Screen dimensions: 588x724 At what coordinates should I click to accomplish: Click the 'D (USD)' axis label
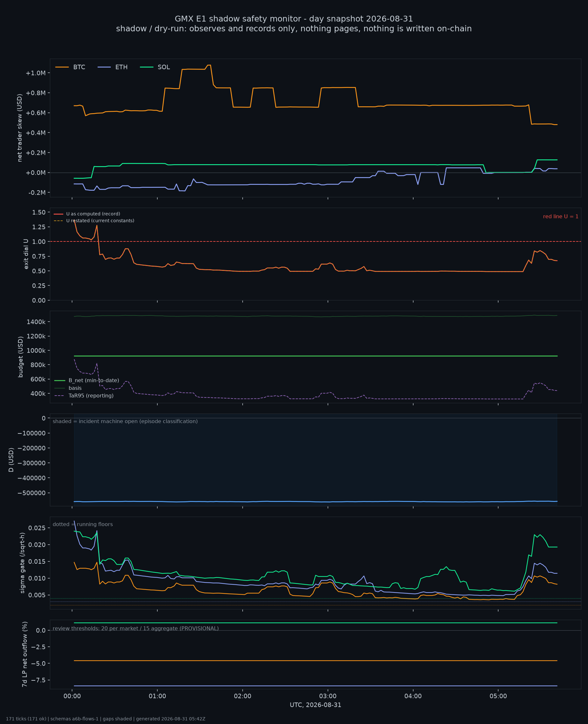[x=11, y=460]
